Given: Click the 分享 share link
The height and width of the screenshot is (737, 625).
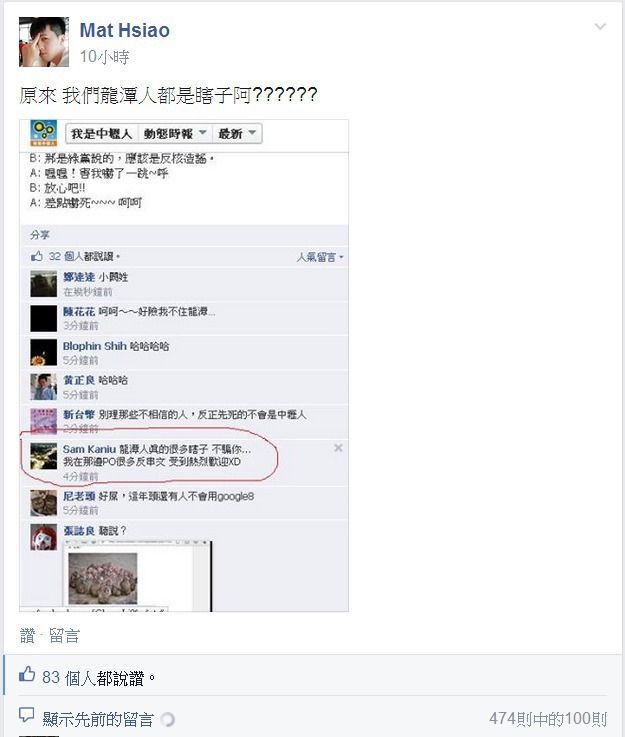Looking at the screenshot, I should pos(39,235).
